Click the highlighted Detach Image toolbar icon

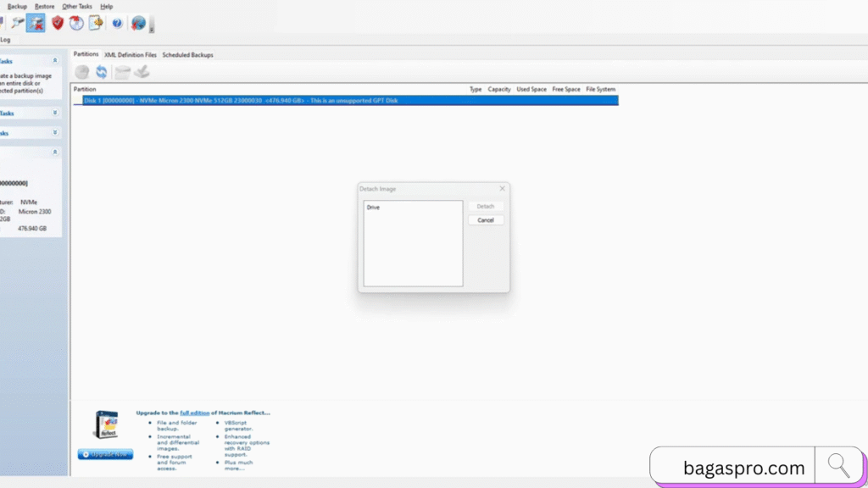pos(35,23)
